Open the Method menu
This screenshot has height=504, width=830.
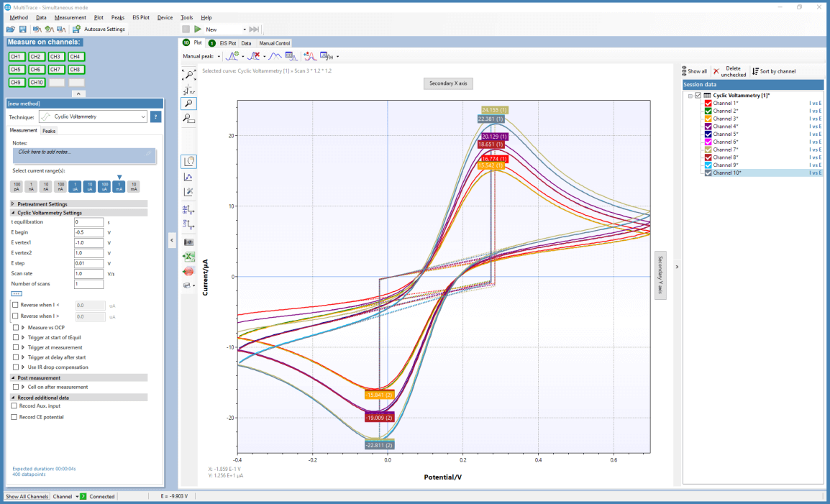pos(19,17)
